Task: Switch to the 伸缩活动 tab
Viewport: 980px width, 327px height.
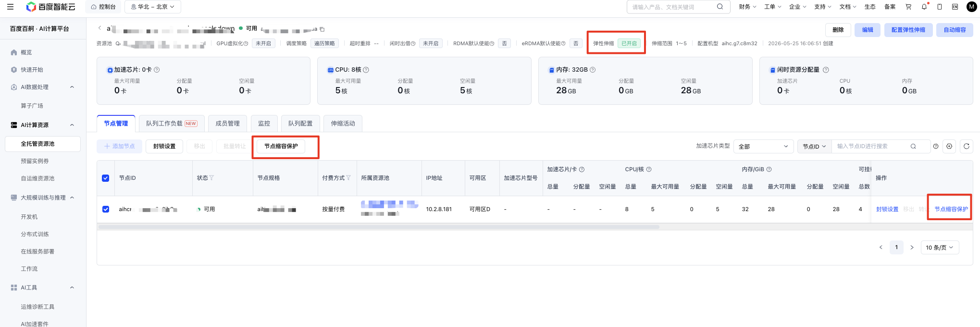Action: click(343, 124)
